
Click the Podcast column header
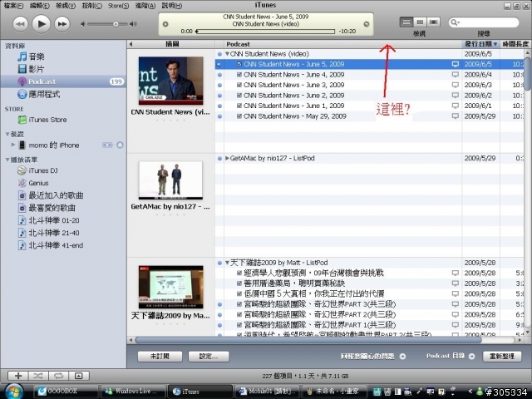coord(342,44)
